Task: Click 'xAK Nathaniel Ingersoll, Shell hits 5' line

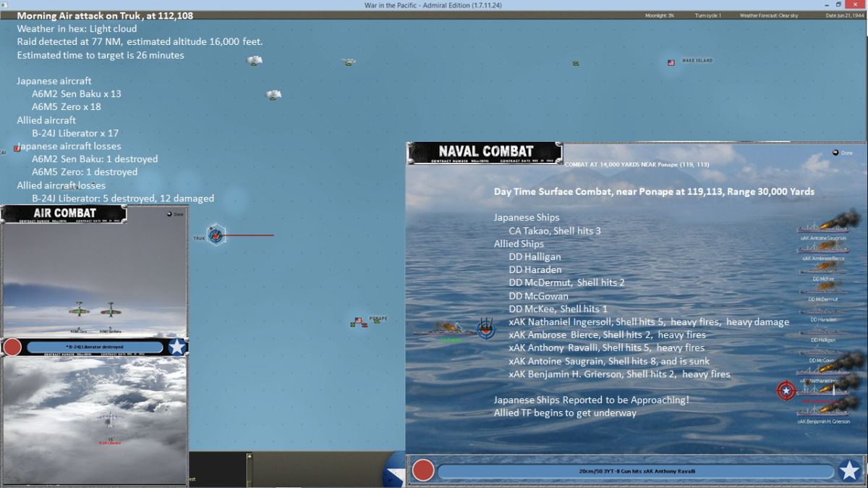Action: pyautogui.click(x=649, y=322)
